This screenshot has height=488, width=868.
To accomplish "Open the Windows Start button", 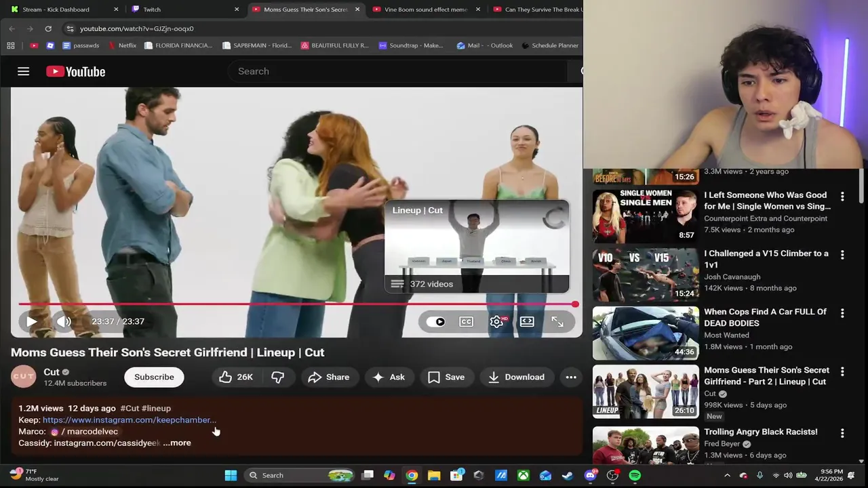I will (x=231, y=475).
